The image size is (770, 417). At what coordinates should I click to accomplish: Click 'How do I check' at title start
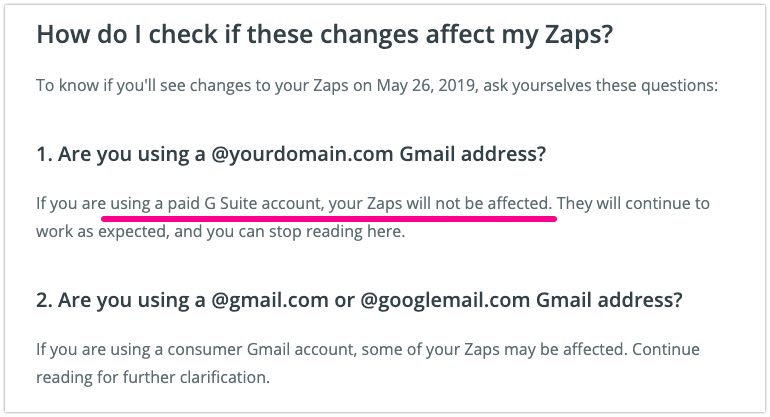point(127,35)
